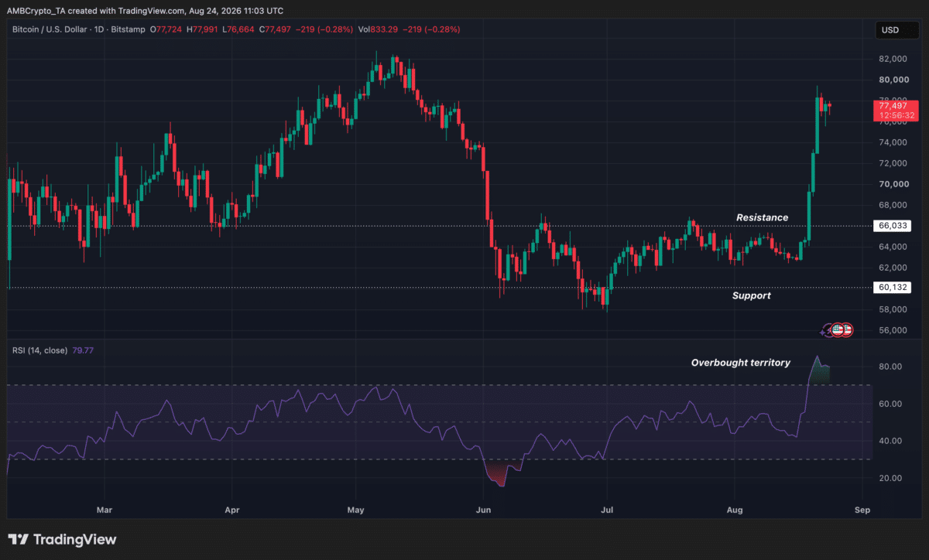Click the 66,033 resistance price label
The width and height of the screenshot is (929, 560).
tap(891, 226)
